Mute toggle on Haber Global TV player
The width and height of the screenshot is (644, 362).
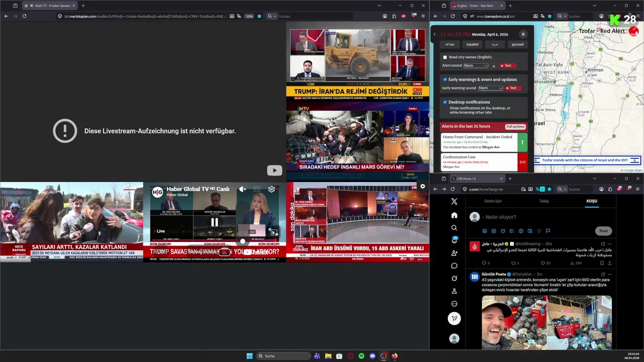pyautogui.click(x=243, y=189)
